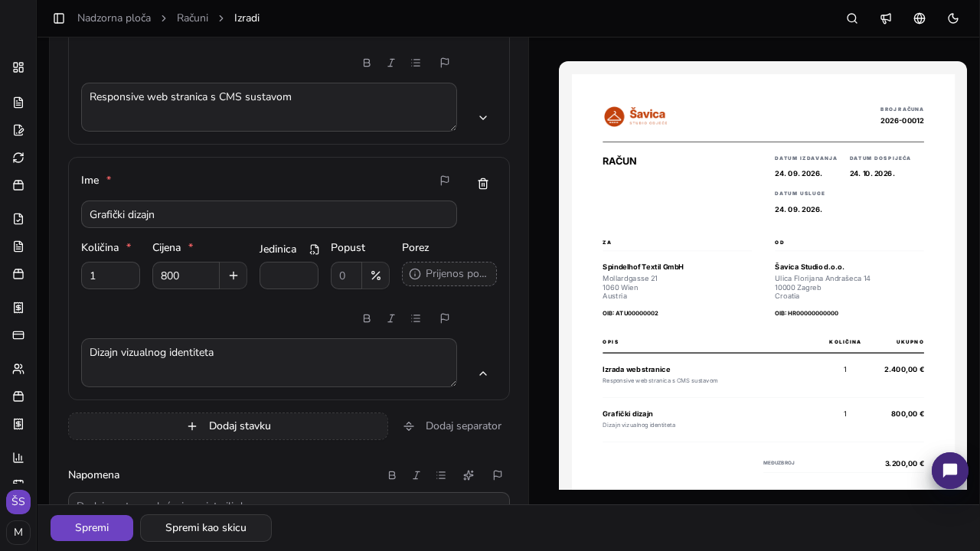
Task: Toggle the sidebar panel icon
Action: 59,18
